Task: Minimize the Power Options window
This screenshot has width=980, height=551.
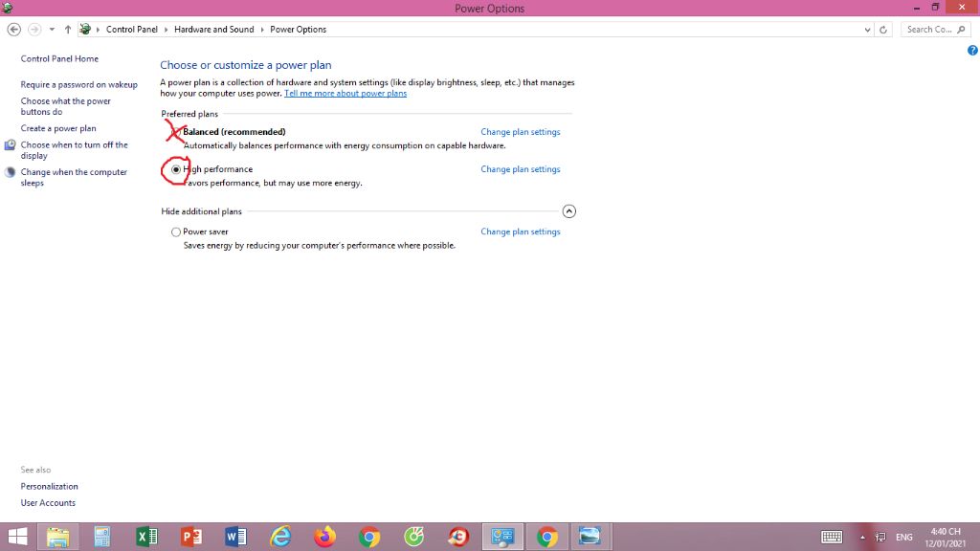Action: [916, 8]
